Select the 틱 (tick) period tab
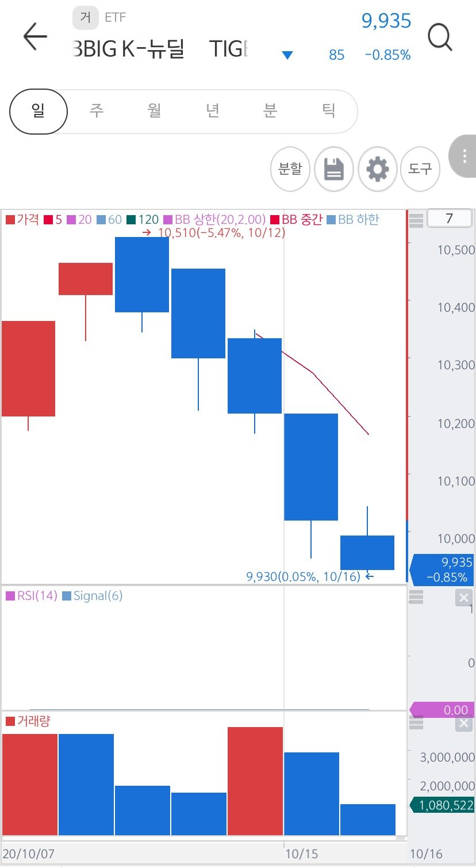The width and height of the screenshot is (476, 868). click(328, 110)
